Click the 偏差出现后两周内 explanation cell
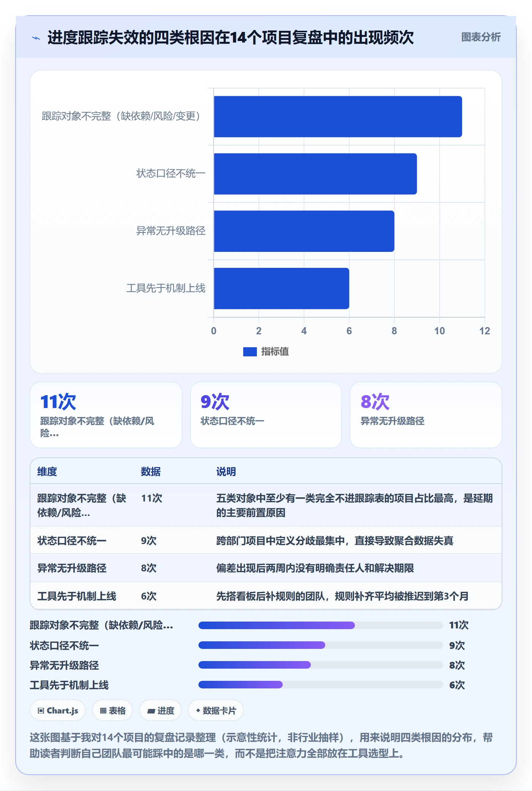The image size is (532, 791). click(x=315, y=568)
